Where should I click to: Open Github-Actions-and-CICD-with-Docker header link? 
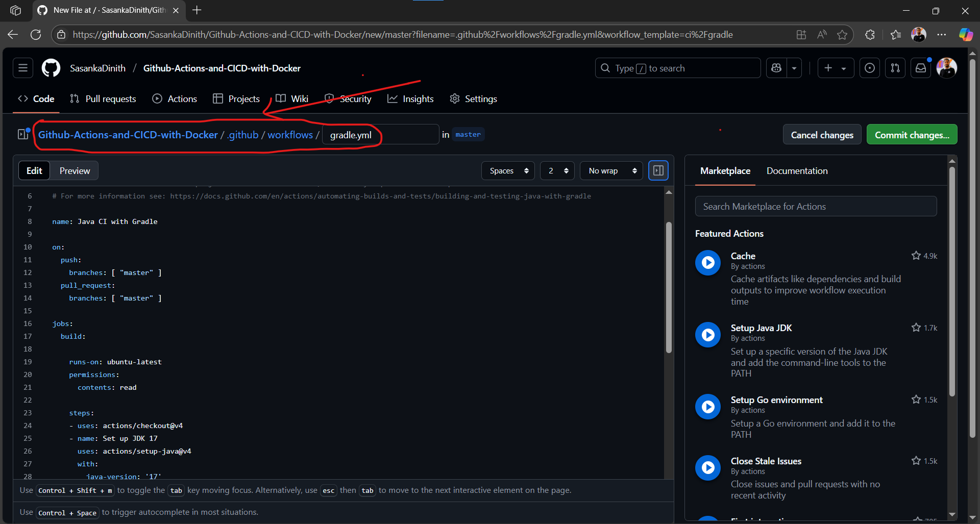222,68
